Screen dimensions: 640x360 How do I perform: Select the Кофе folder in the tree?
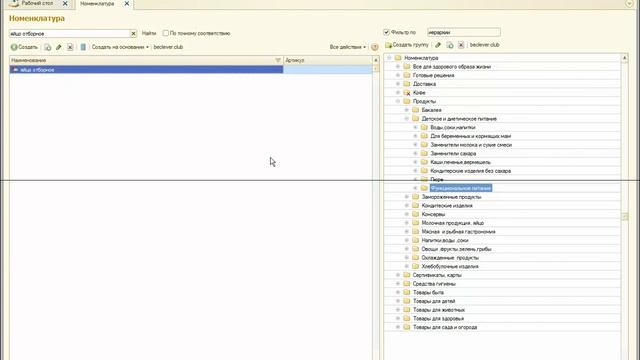tap(419, 93)
